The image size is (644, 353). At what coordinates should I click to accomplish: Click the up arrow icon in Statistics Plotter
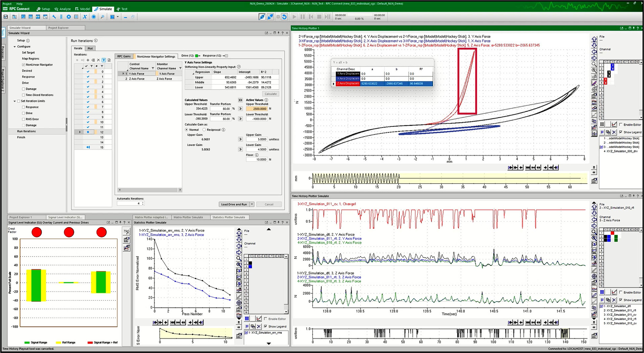[x=239, y=233]
